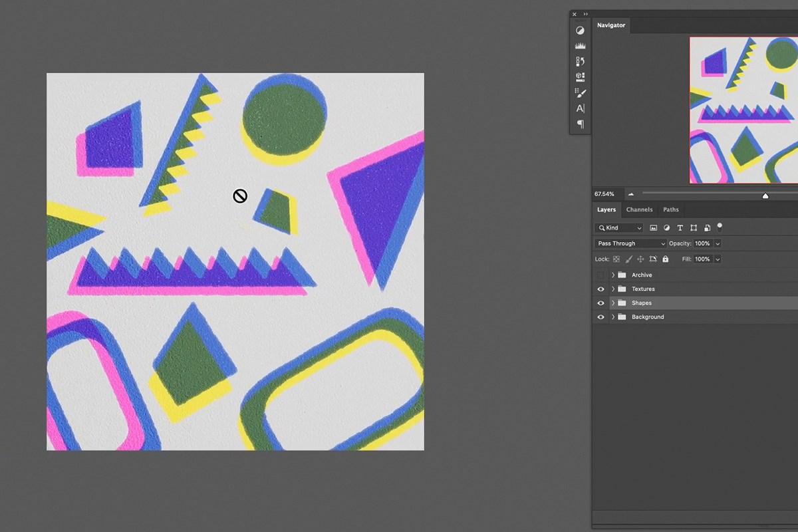Click the Opacity value field
The image size is (798, 532).
coord(702,243)
